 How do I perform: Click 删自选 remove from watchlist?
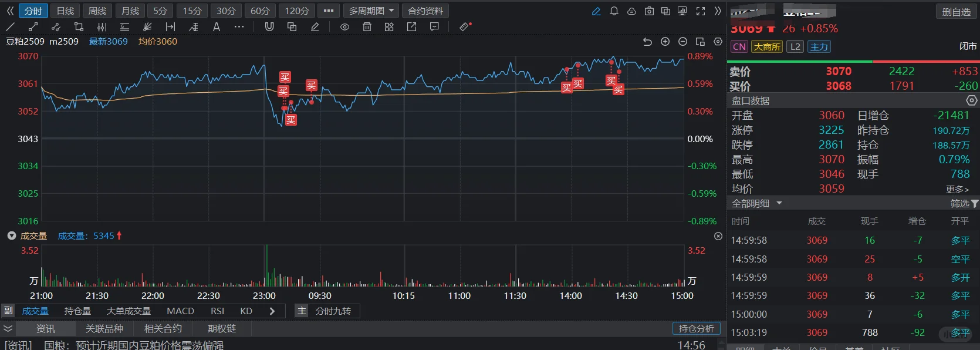tap(956, 12)
